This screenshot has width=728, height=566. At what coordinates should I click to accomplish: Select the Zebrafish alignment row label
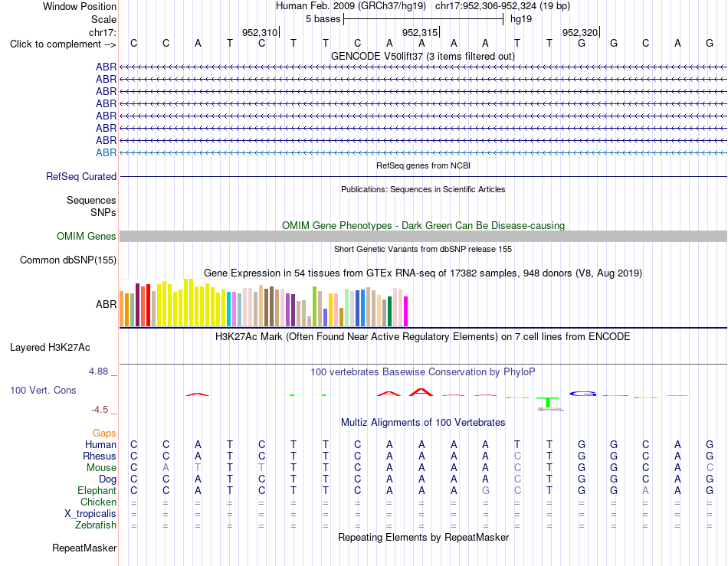coord(96,525)
